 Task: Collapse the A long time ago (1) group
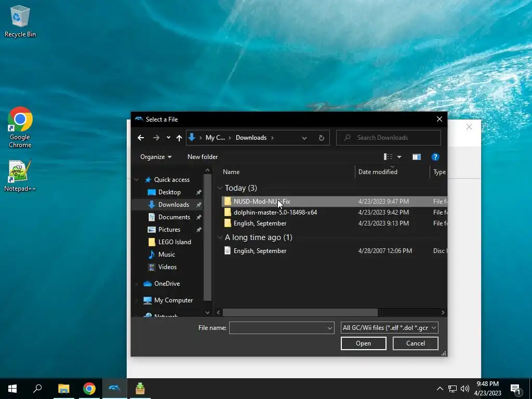pyautogui.click(x=220, y=237)
